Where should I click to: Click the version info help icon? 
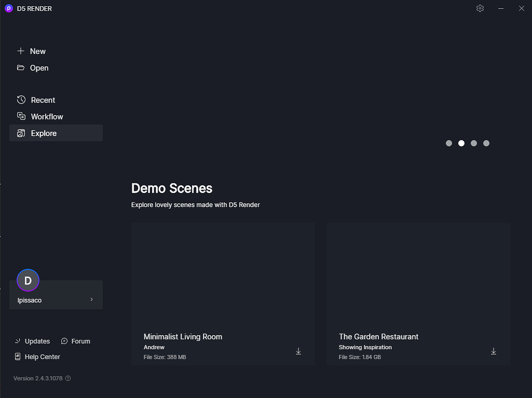(68, 378)
